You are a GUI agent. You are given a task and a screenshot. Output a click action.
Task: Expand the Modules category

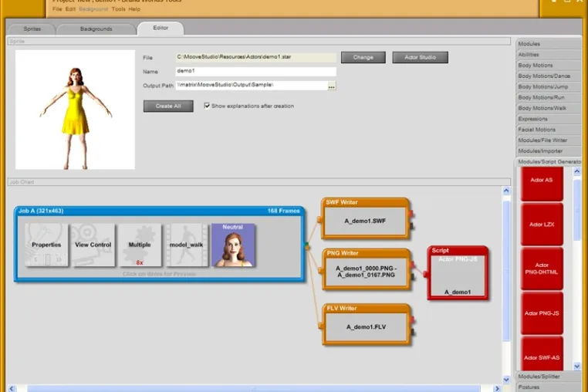tap(549, 44)
